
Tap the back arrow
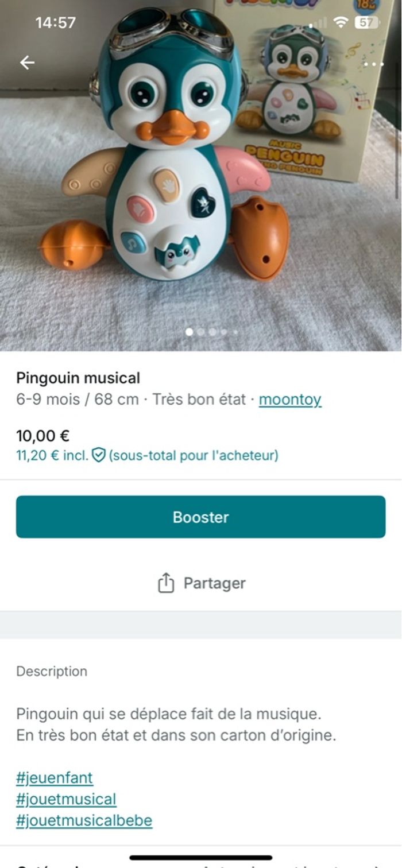(27, 63)
